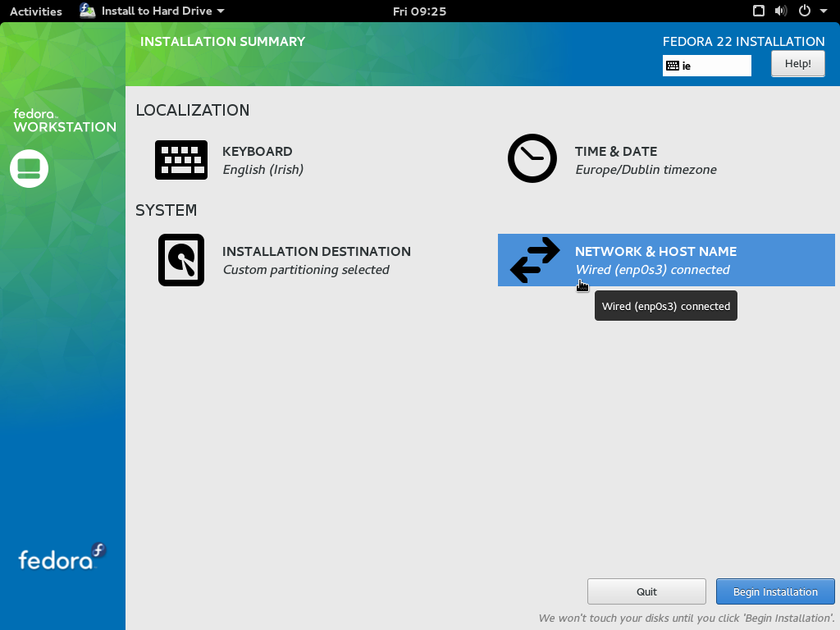Open the clock showing Fri 09:25
This screenshot has width=840, height=630.
pyautogui.click(x=419, y=11)
